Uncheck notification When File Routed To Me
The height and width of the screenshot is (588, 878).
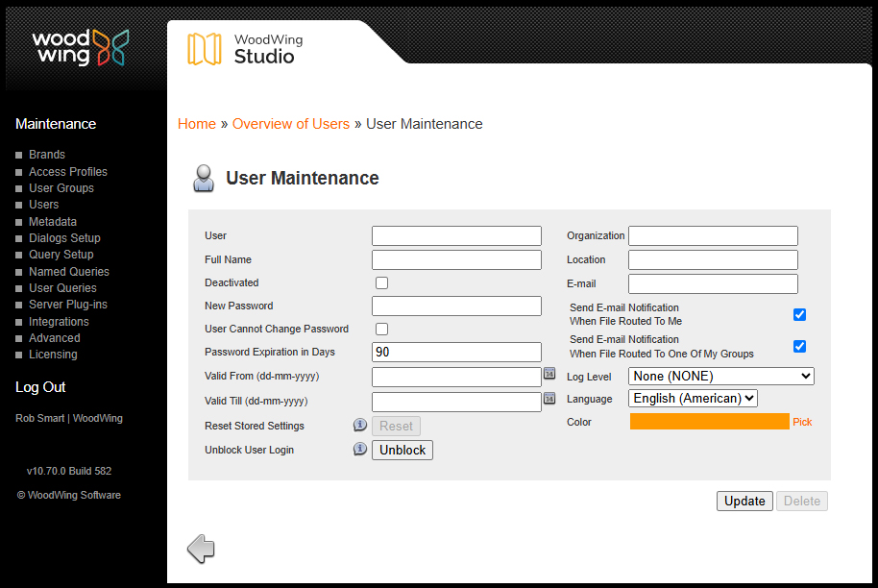(799, 315)
